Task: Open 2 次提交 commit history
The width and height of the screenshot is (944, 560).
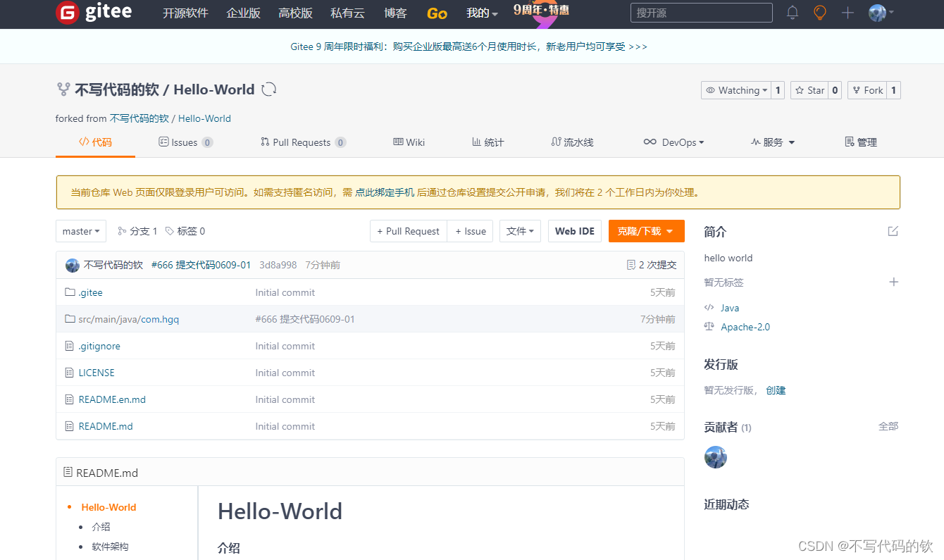Action: coord(652,265)
